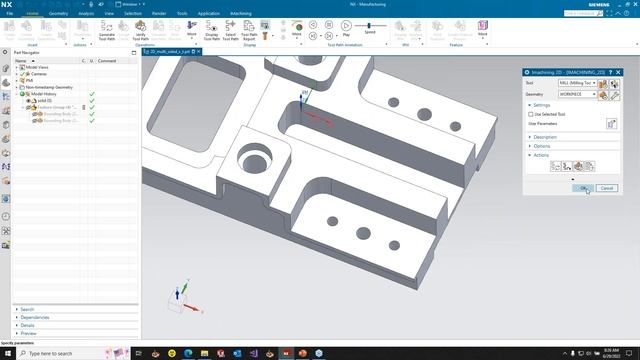Expand the Search section in navigator
640x360 pixels.
coord(27,309)
